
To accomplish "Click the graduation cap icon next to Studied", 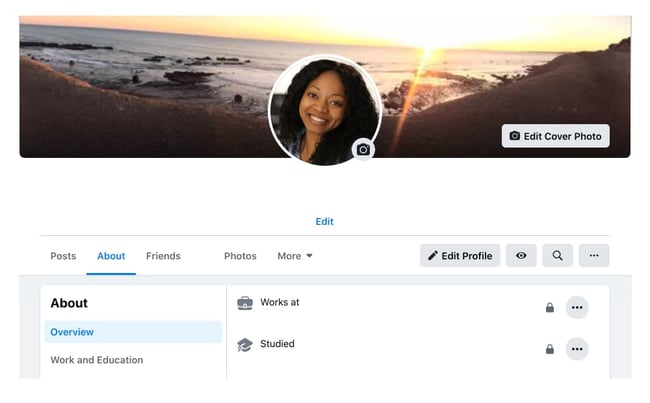I will [x=245, y=345].
